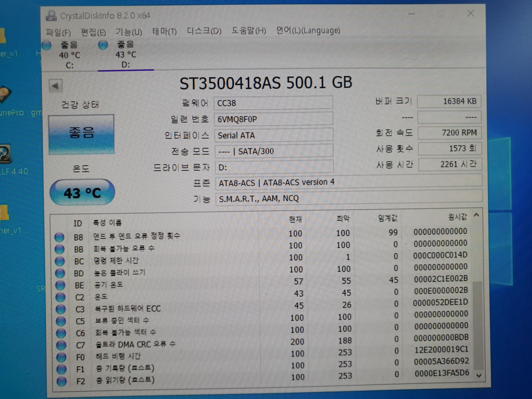Image resolution: width=532 pixels, height=399 pixels.
Task: Click raw value 000C000C014D
Action: pos(440,255)
